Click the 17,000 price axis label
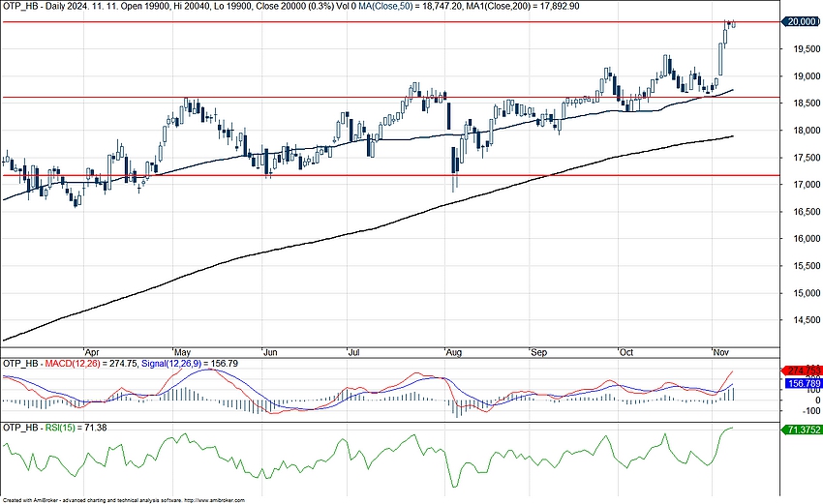Viewport: 823px width, 504px height. [x=808, y=185]
